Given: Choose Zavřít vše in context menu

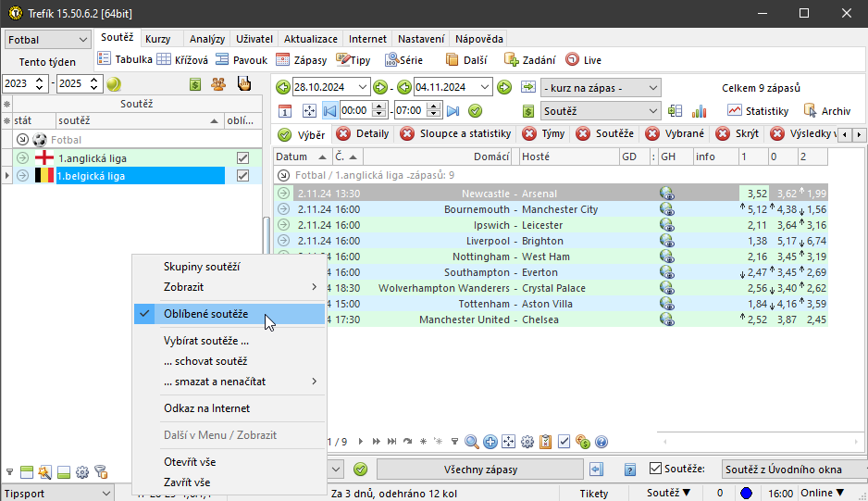Looking at the screenshot, I should click(x=187, y=482).
